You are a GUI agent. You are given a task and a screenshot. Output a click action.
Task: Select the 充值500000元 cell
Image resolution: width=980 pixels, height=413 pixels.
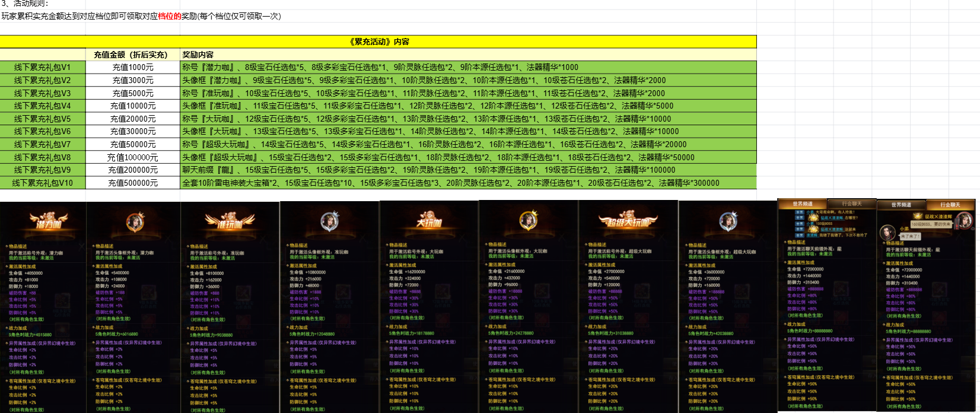click(x=133, y=183)
